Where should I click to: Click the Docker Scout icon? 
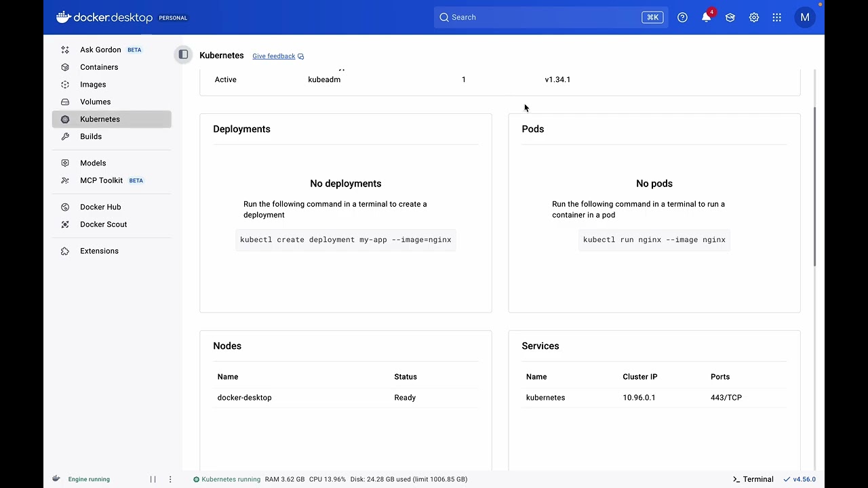pos(65,224)
